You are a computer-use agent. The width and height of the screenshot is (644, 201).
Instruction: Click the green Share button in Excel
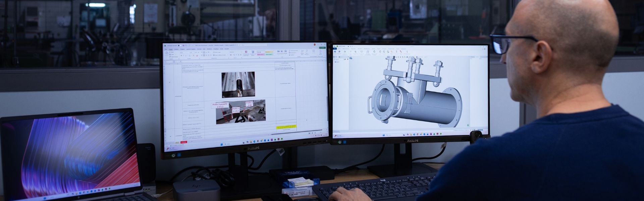322,48
